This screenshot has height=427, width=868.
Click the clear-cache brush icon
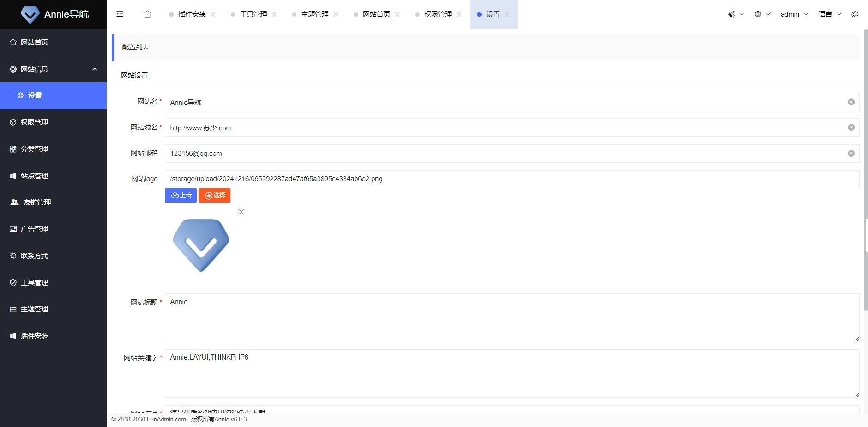pos(731,14)
